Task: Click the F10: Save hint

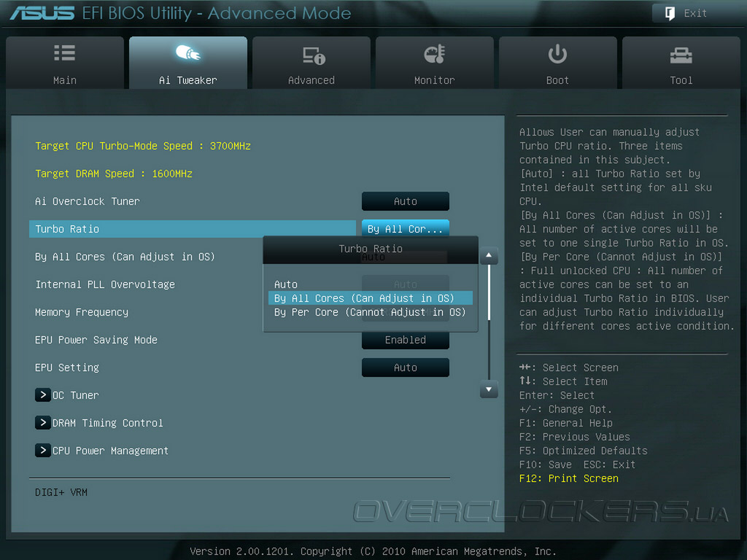Action: click(546, 464)
